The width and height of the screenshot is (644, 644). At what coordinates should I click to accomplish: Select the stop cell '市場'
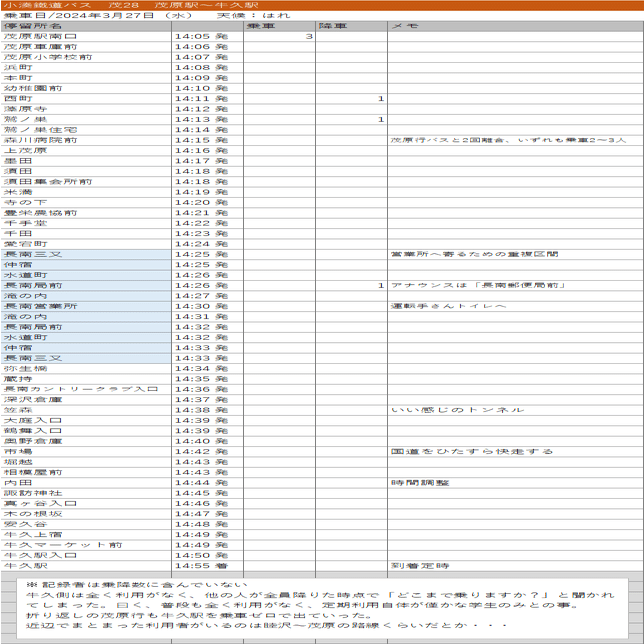(x=18, y=451)
